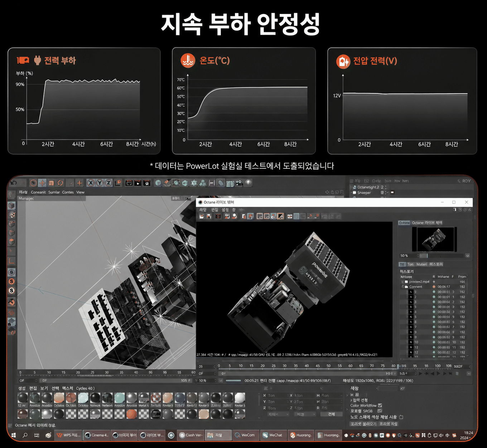Open the Sumlar viewport menu
This screenshot has height=448, width=487.
point(54,192)
